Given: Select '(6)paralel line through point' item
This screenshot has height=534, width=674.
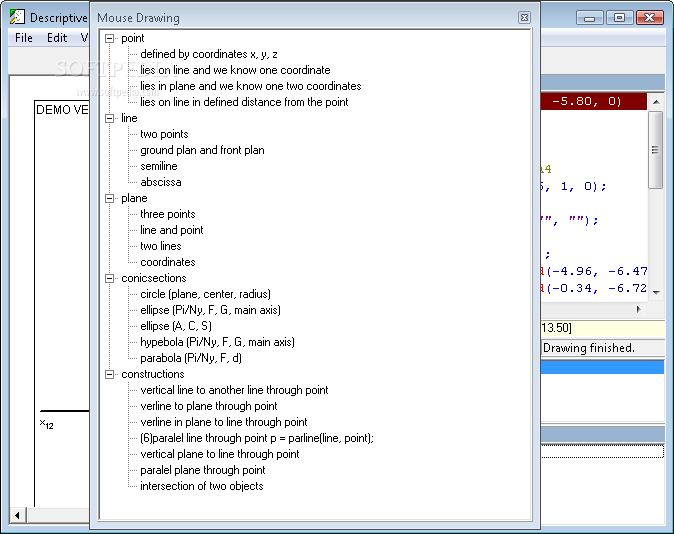Looking at the screenshot, I should (x=257, y=438).
